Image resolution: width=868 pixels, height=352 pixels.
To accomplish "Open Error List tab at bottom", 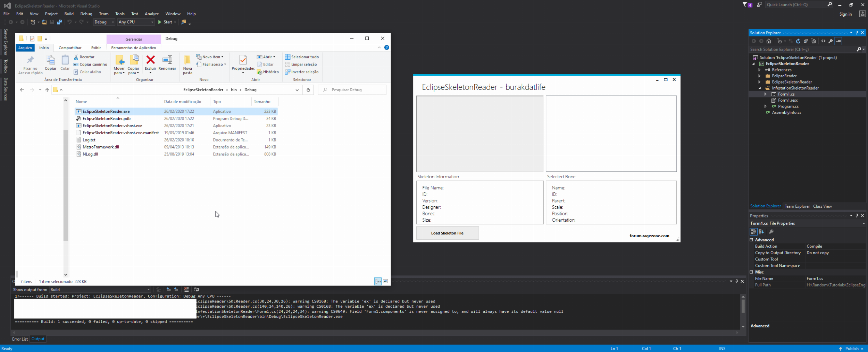I will (x=20, y=339).
